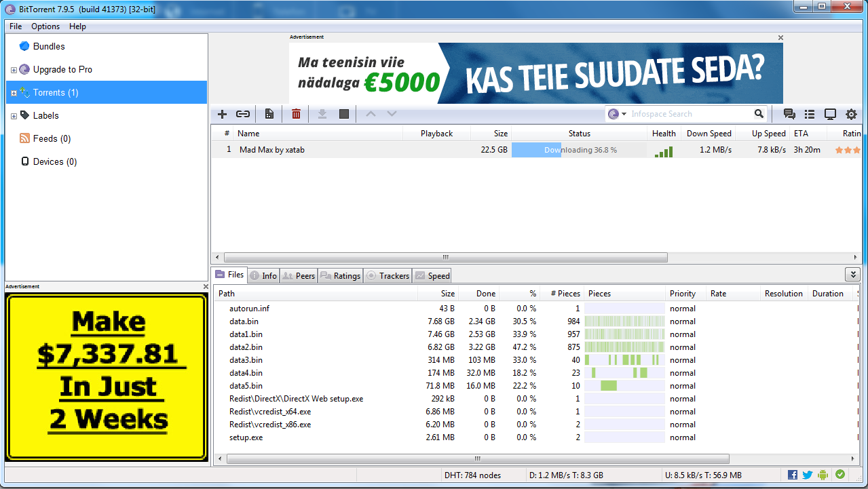Open the File menu
The width and height of the screenshot is (868, 489).
tap(16, 26)
